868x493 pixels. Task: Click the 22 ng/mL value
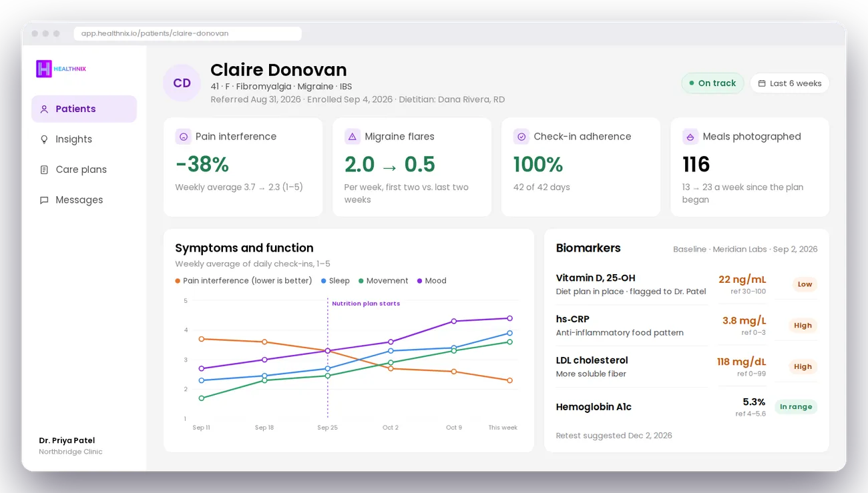pos(742,280)
